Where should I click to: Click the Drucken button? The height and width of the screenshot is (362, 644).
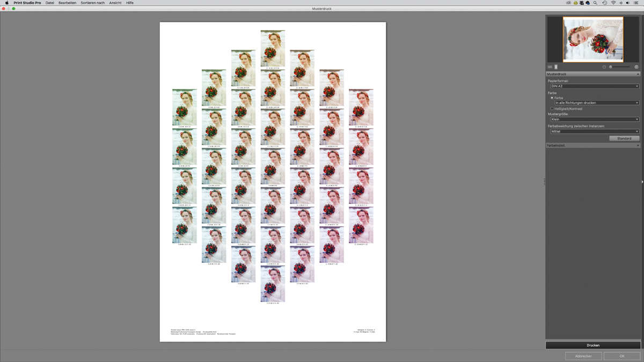tap(593, 345)
